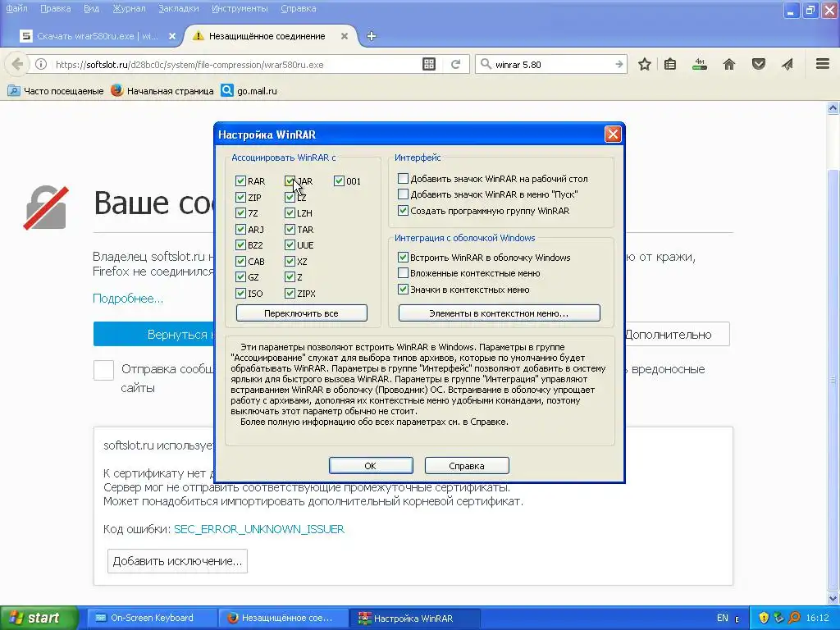
Task: Toggle the 001 association checkbox
Action: point(339,181)
